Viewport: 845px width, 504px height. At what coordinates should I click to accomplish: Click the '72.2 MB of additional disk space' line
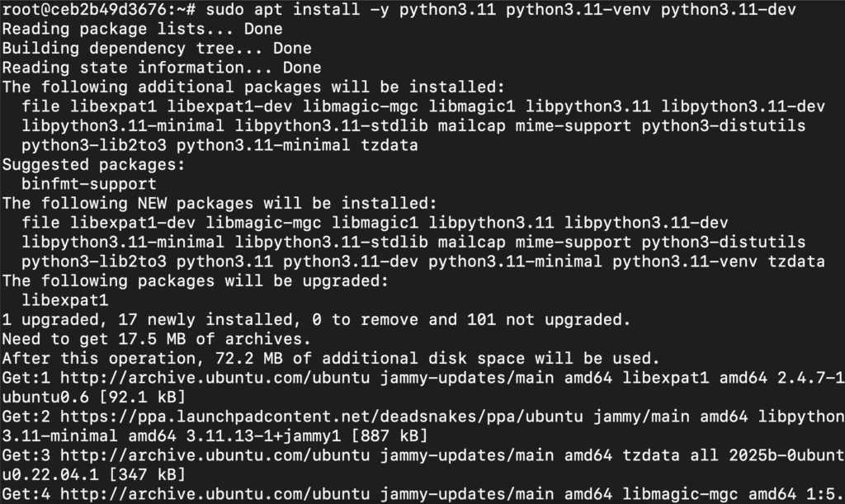(x=331, y=358)
